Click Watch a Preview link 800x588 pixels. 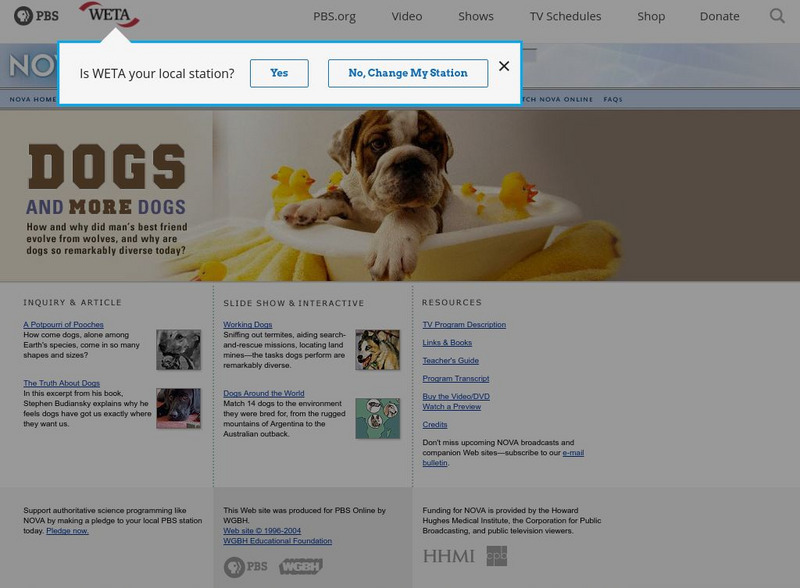[x=452, y=407]
